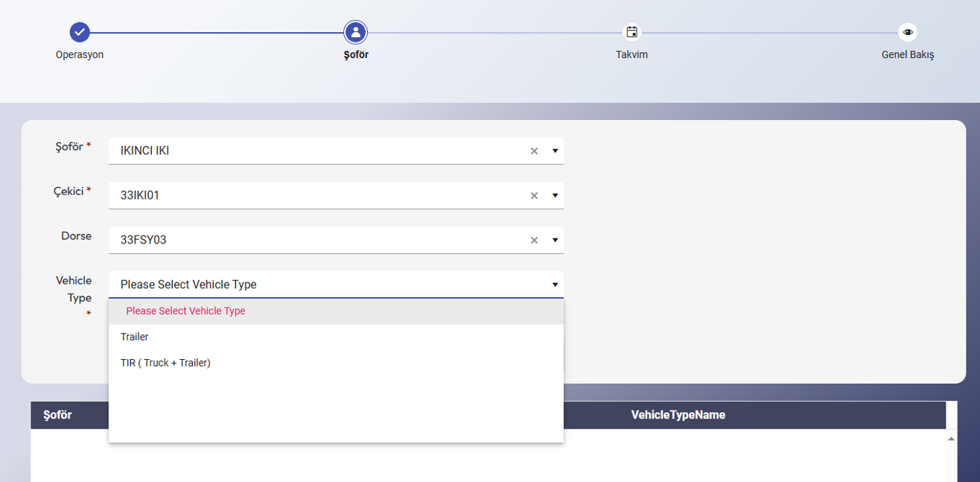Viewport: 980px width, 482px height.
Task: Choose TIR ( Truck + Trailer) option
Action: click(x=165, y=363)
